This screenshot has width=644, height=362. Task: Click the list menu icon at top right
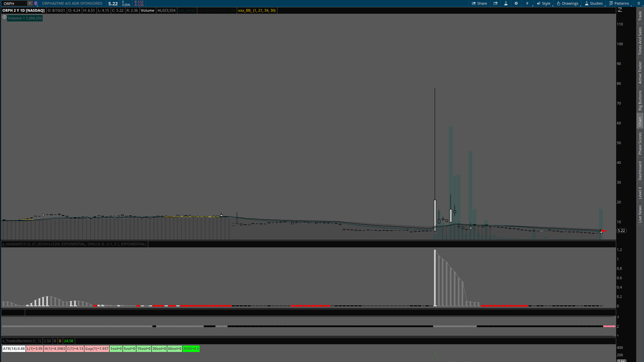click(x=638, y=3)
